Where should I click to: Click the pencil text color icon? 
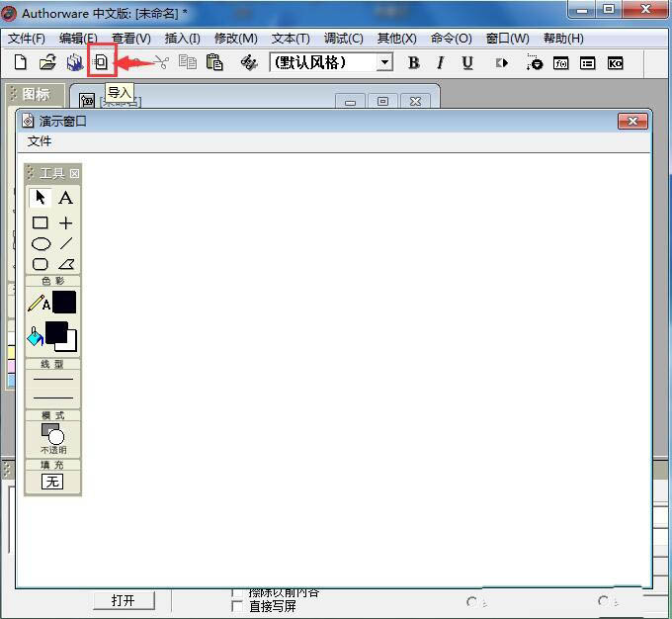tap(39, 303)
